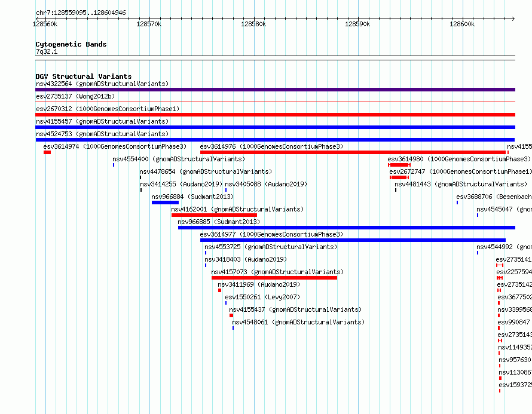Click the nsv4322564 variant label
This screenshot has width=532, height=414.
[102, 84]
